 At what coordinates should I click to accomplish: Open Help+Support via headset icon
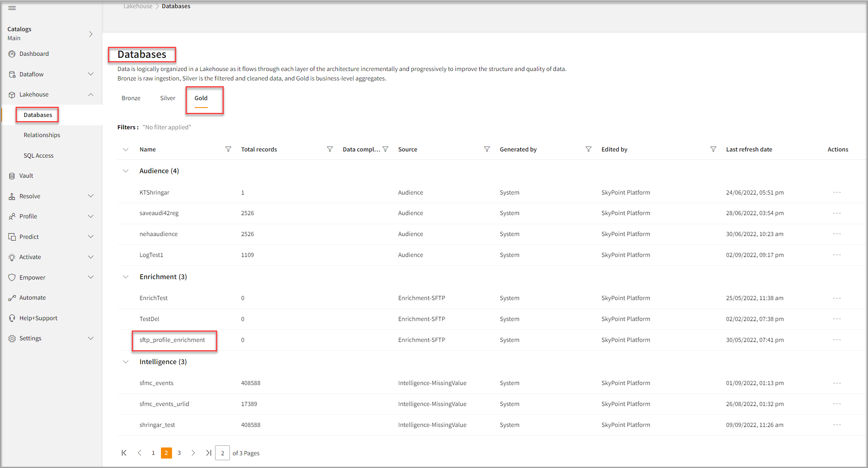[x=12, y=318]
